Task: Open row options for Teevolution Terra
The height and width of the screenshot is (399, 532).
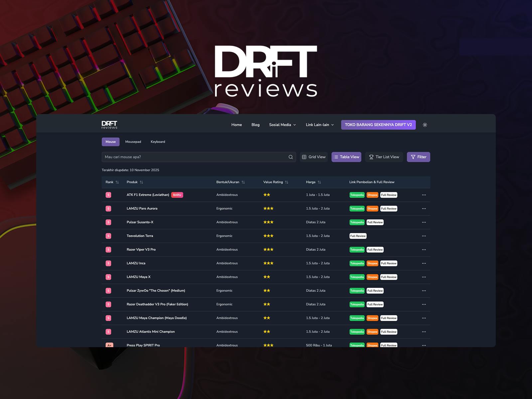Action: (424, 236)
